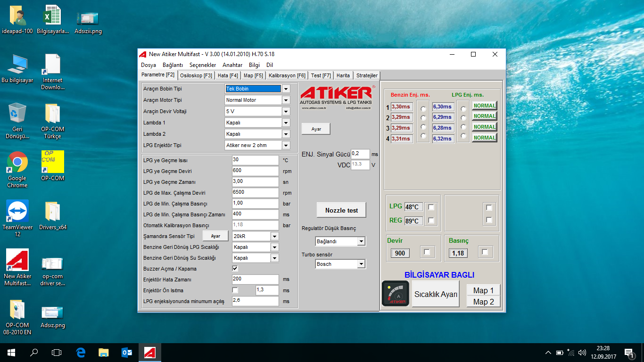Switch to Stratejiler tab
644x362 pixels.
pos(367,75)
